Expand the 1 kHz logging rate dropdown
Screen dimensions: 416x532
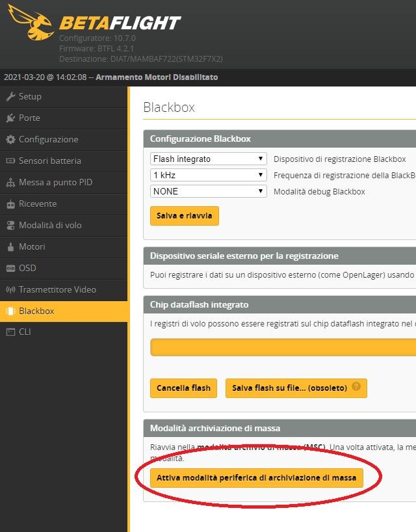pyautogui.click(x=208, y=175)
